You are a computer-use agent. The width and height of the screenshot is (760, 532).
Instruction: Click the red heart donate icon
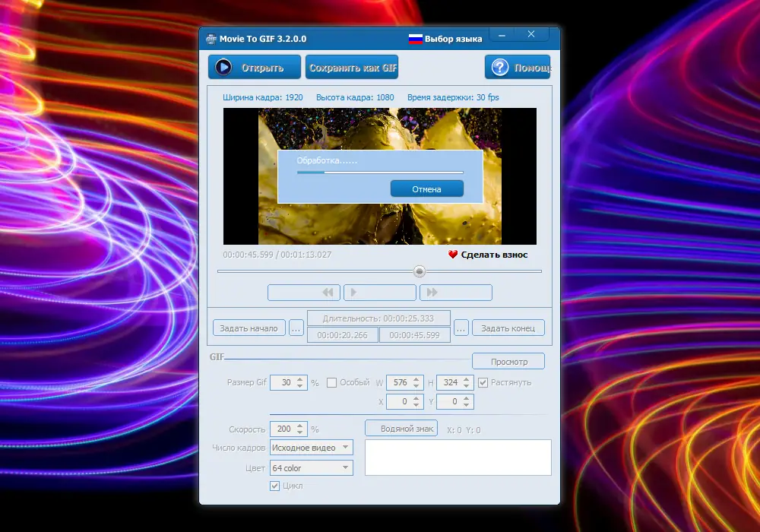click(453, 255)
